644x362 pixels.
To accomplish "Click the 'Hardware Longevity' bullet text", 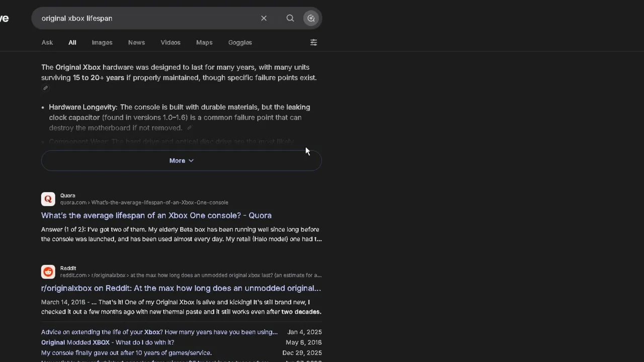I will tap(180, 117).
